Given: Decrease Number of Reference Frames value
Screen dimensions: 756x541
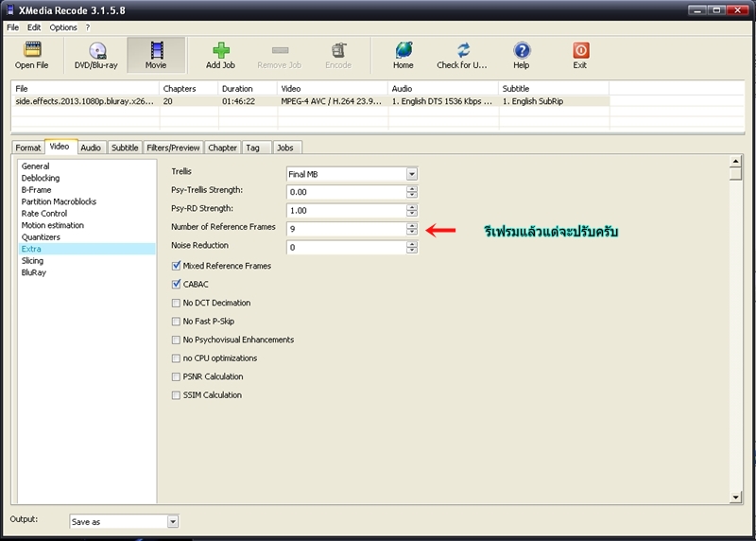Looking at the screenshot, I should pos(412,232).
